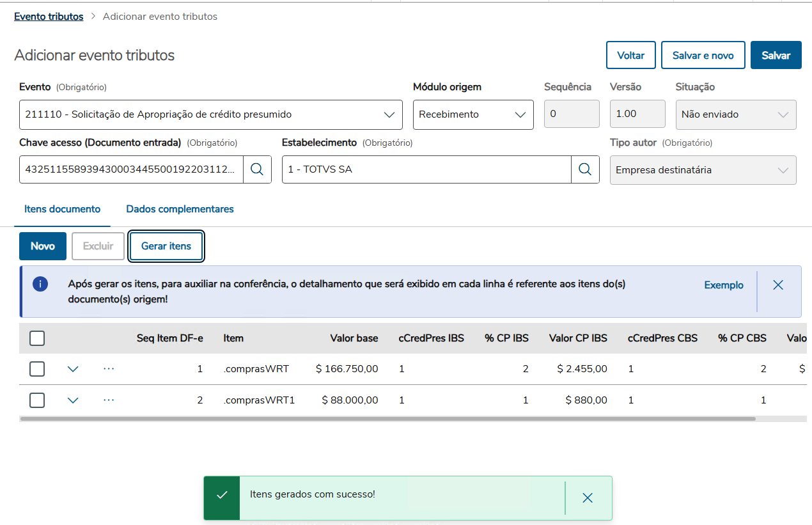Select the Itens documento tab

tap(62, 209)
